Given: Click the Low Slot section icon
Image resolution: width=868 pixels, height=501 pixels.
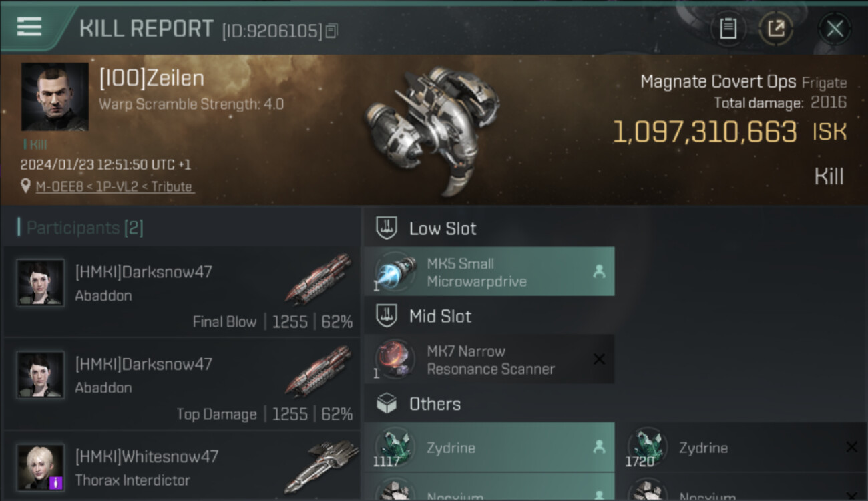Looking at the screenshot, I should 387,228.
